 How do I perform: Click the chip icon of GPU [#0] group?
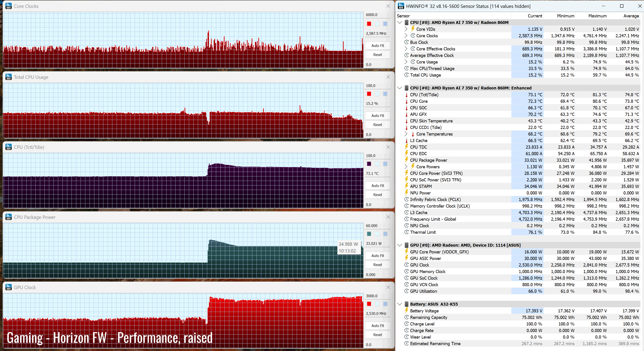406,245
